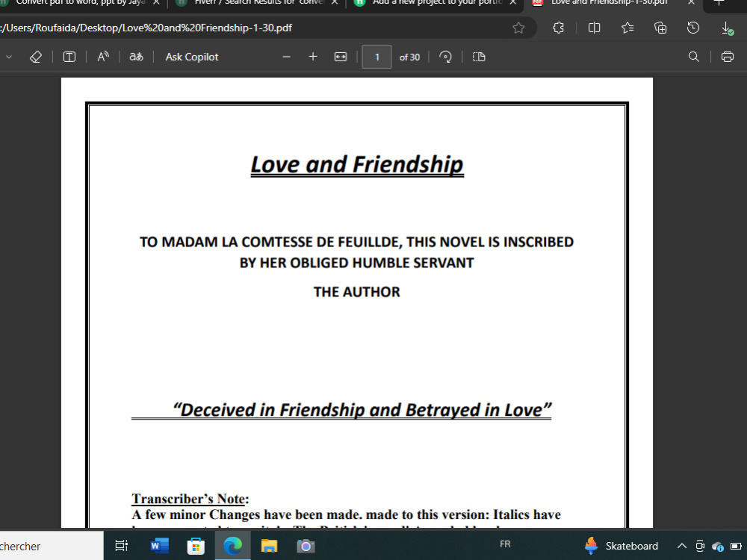Click the text BY HER OBLIGED HUMBLE SERVANT
747x560 pixels.
pyautogui.click(x=357, y=263)
